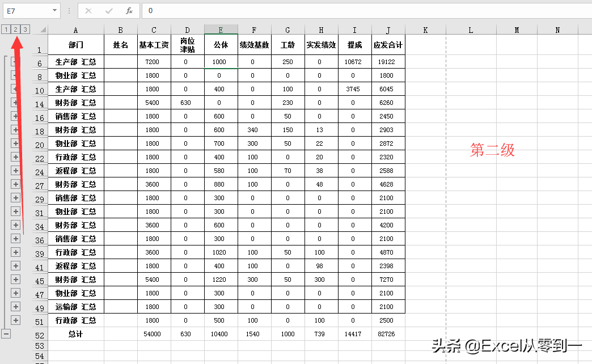
Task: Click the 总计 cell in row 52
Action: 76,334
